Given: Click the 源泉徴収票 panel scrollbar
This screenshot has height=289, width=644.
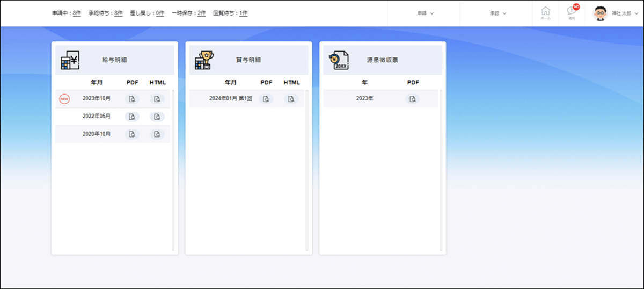Looking at the screenshot, I should click(441, 170).
